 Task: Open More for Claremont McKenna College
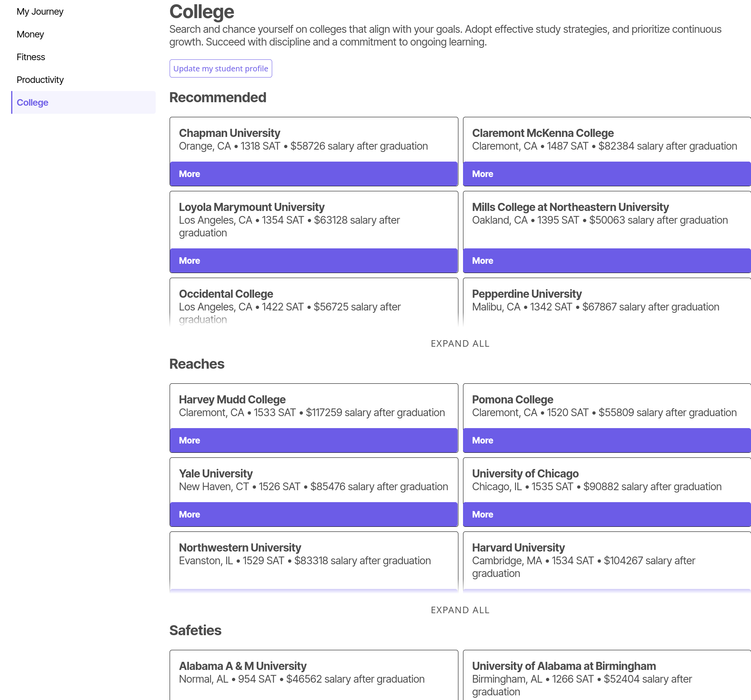coord(606,174)
